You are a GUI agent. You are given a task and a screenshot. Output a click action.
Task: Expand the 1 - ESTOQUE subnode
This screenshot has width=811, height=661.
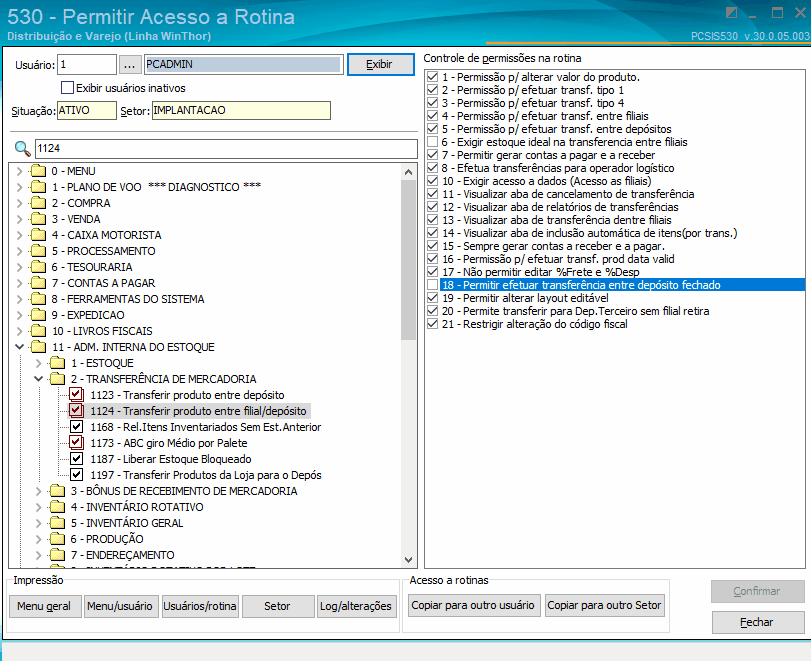38,363
